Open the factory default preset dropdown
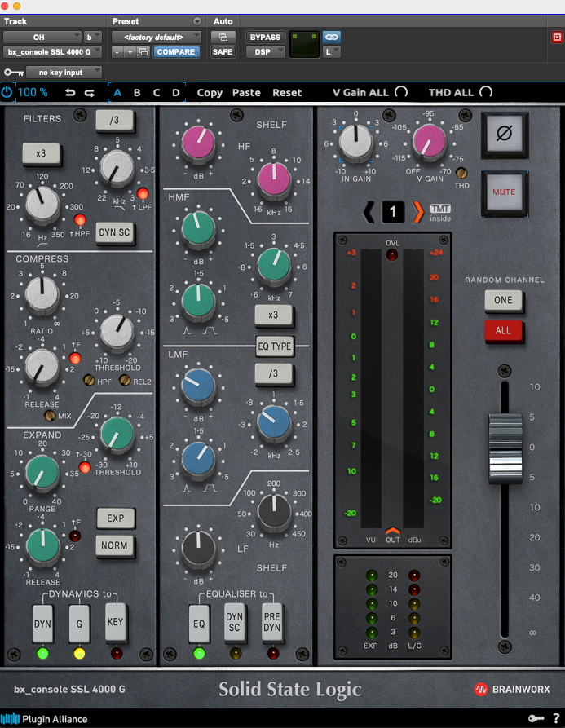 click(x=157, y=37)
